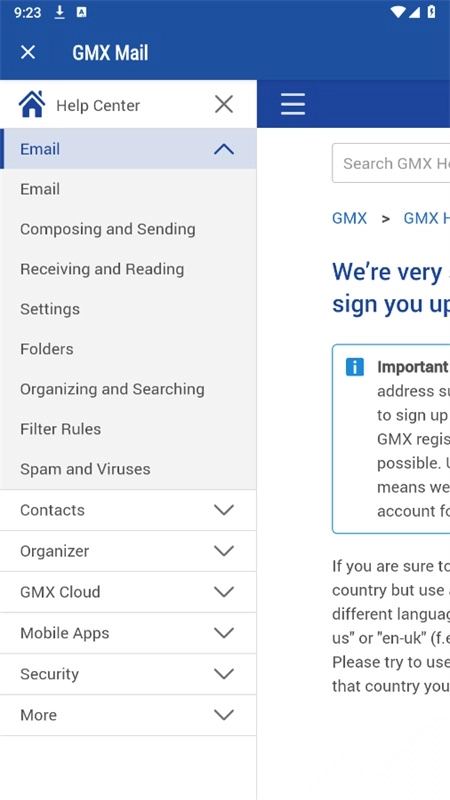The width and height of the screenshot is (450, 800).
Task: Select the Filter Rules entry
Action: (60, 429)
